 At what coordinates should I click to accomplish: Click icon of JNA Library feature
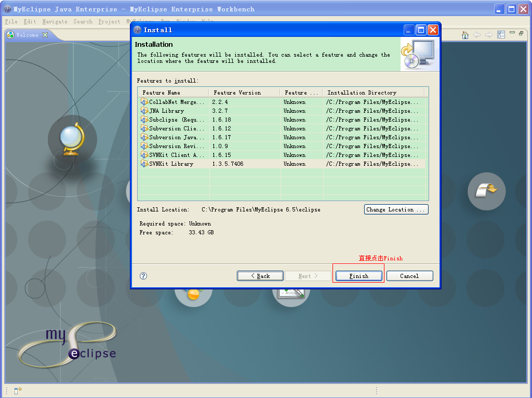pyautogui.click(x=144, y=111)
